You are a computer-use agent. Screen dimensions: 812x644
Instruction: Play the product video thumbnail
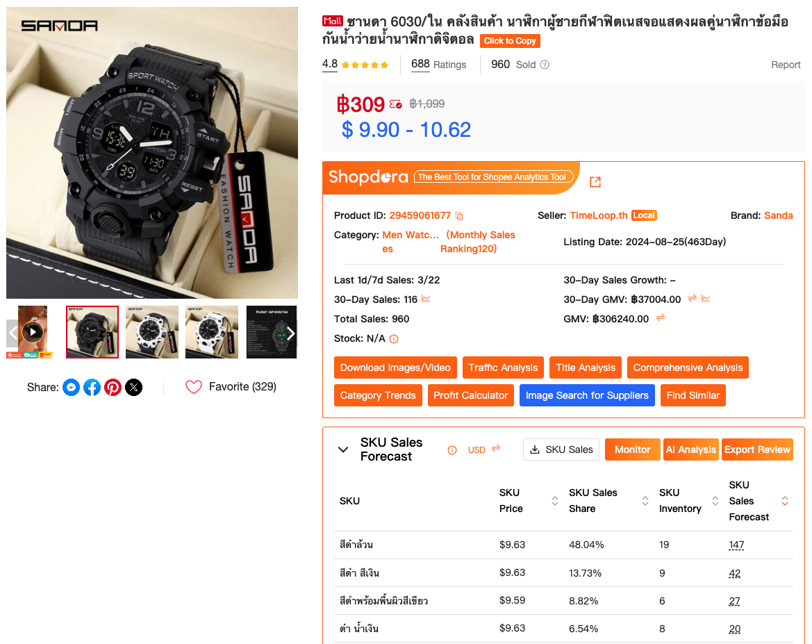[x=33, y=331]
